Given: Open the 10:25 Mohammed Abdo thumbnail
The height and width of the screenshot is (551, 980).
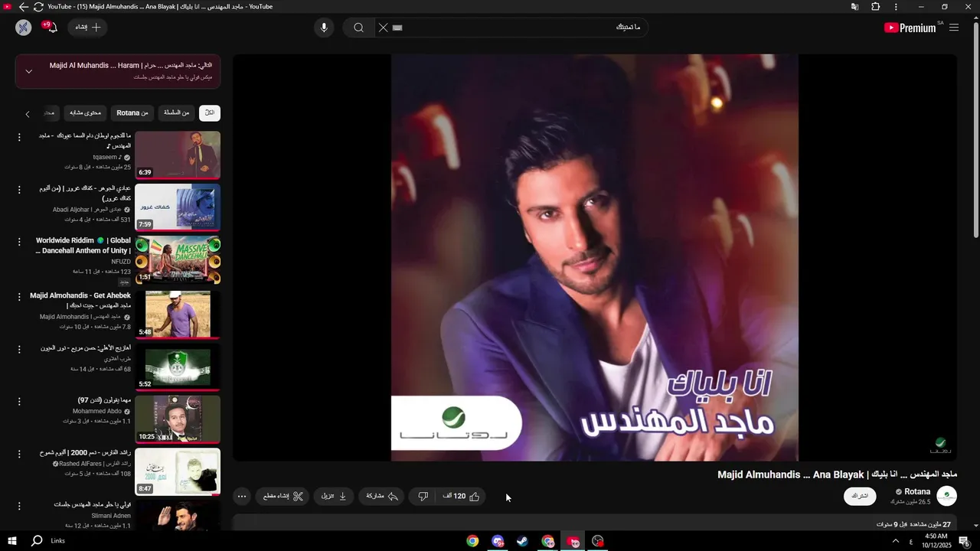Looking at the screenshot, I should 178,419.
